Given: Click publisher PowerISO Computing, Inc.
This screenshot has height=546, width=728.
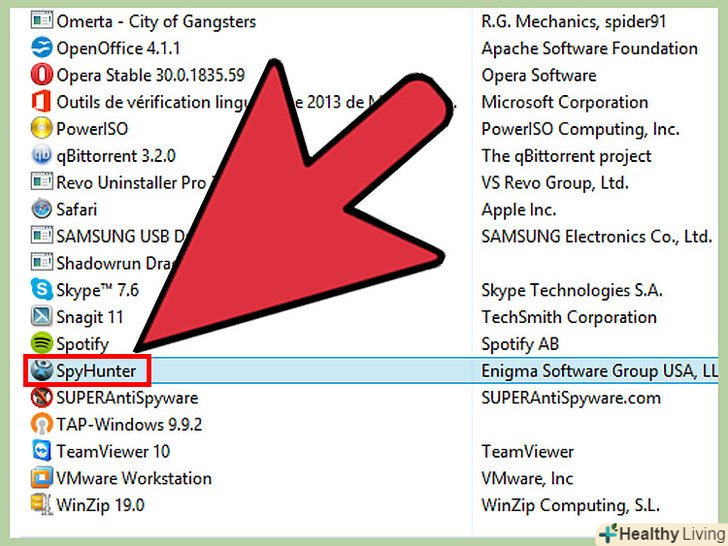Looking at the screenshot, I should (x=580, y=129).
